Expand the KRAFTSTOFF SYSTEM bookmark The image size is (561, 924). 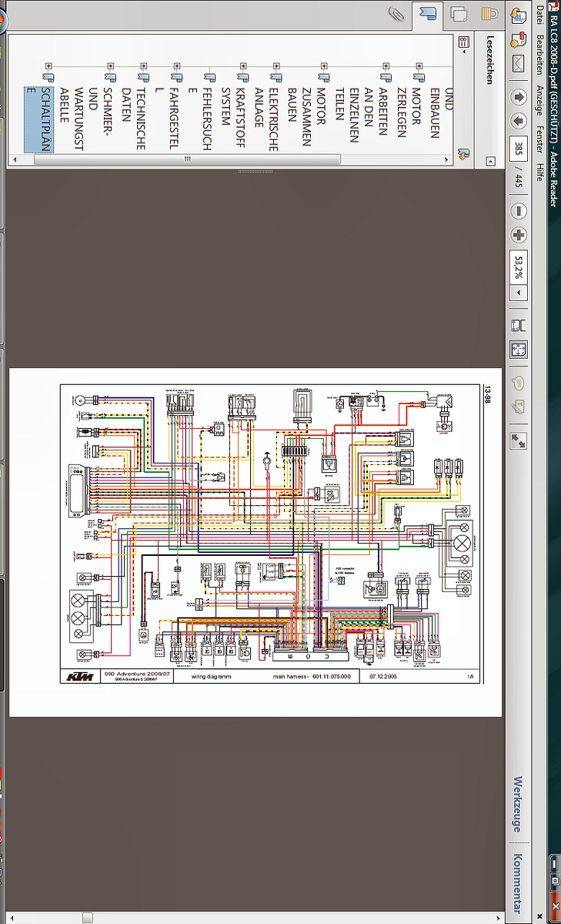tap(242, 65)
